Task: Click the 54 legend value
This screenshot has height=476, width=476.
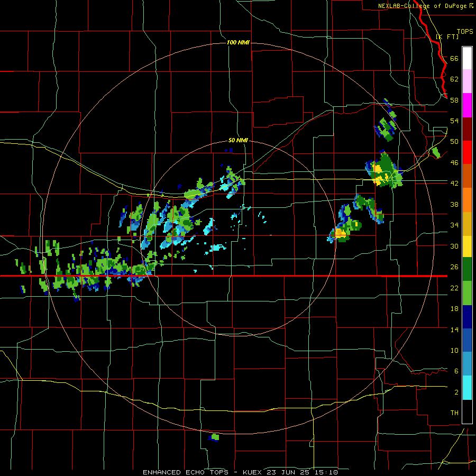Action: pos(454,121)
